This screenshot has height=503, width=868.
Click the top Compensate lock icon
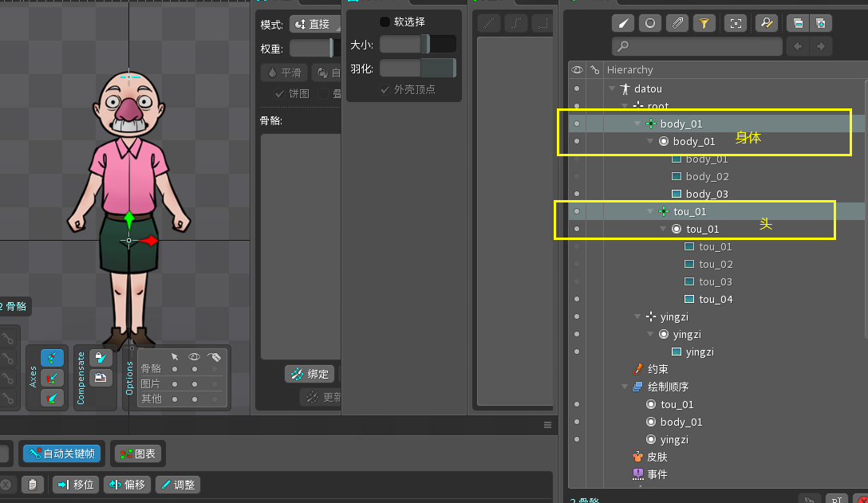(x=101, y=358)
